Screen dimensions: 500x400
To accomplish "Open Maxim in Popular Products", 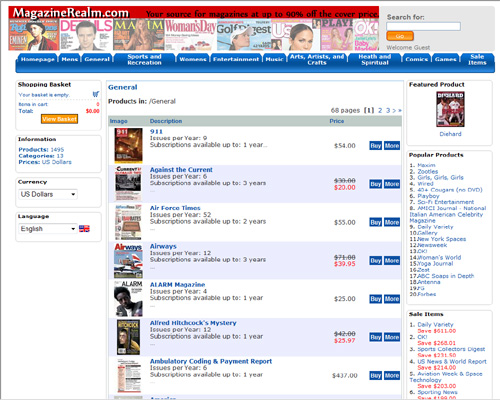I will [426, 165].
